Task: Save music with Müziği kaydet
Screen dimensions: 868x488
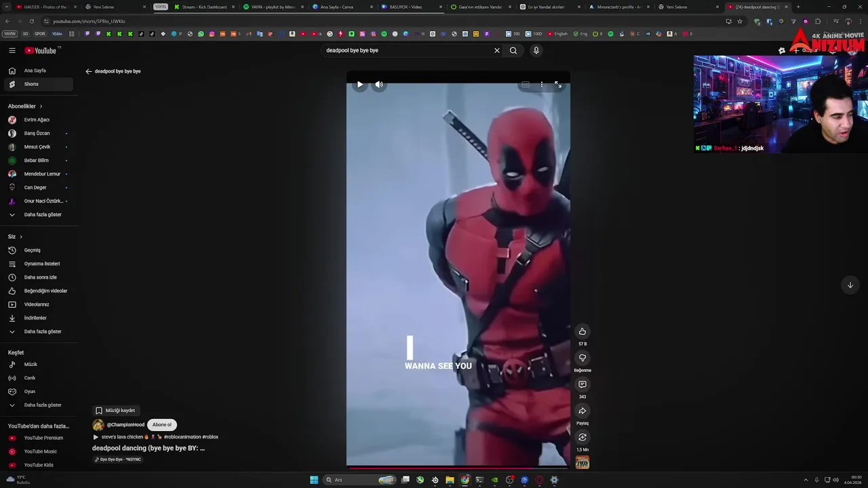Action: click(x=115, y=411)
